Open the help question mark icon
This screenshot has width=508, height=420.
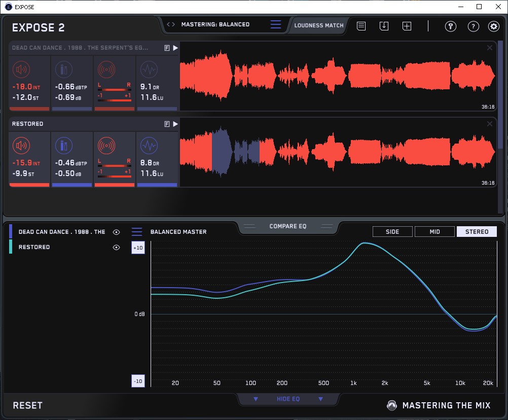[474, 26]
